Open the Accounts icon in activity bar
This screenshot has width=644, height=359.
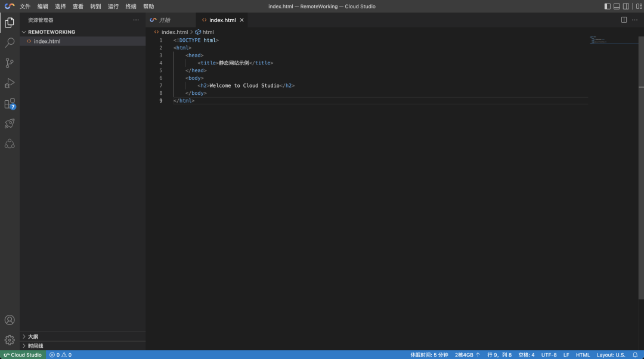(x=10, y=320)
